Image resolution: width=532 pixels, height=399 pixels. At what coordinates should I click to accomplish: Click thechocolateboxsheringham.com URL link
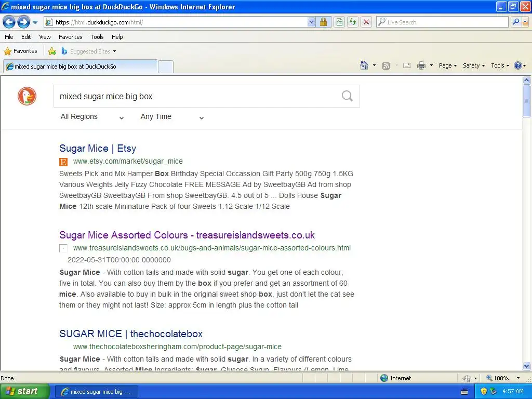tap(178, 347)
